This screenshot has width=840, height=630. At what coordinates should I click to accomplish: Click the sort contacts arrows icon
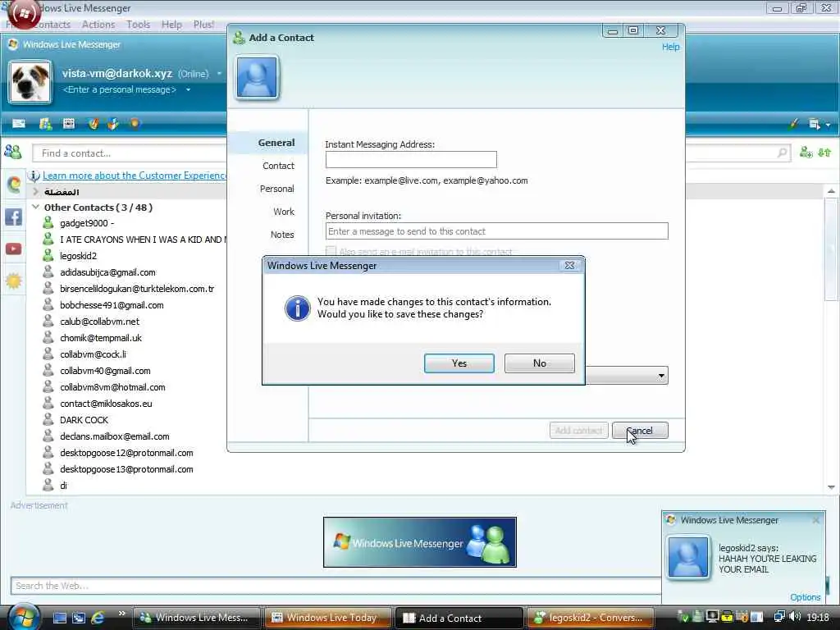coord(824,153)
